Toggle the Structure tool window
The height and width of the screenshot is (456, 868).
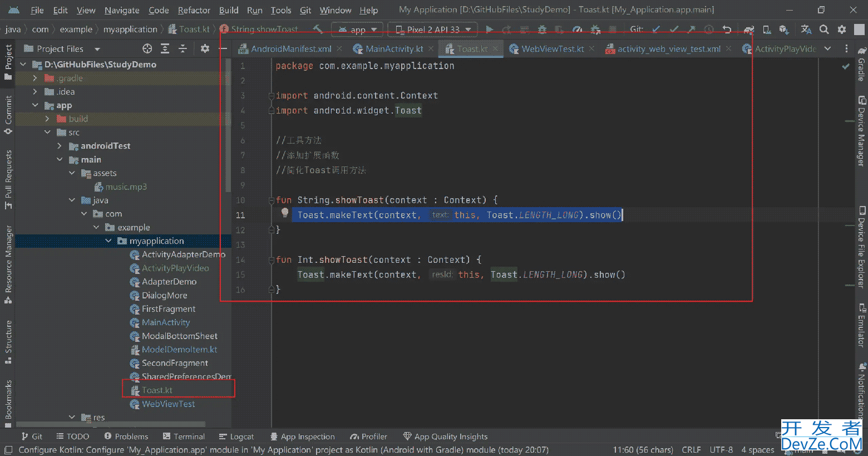(x=8, y=342)
